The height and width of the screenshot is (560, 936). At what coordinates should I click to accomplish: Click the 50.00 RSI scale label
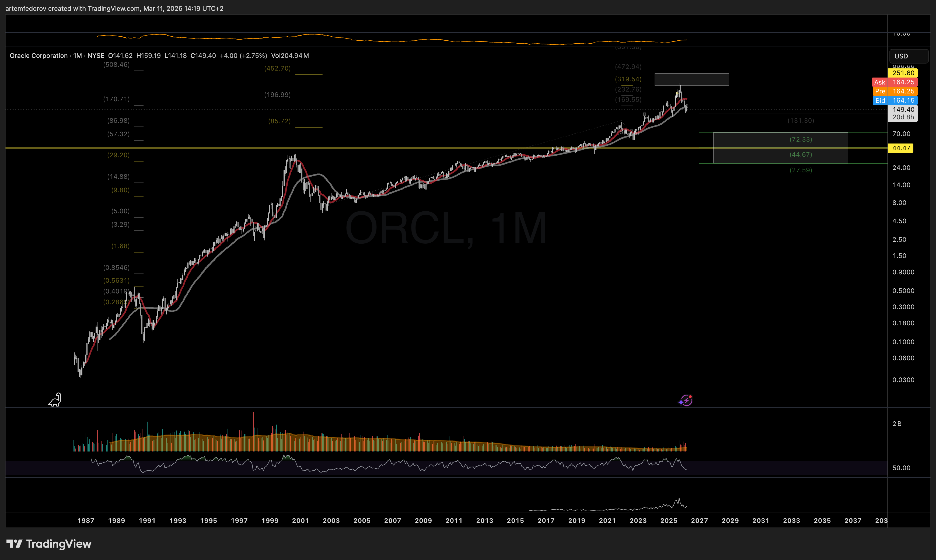(901, 468)
